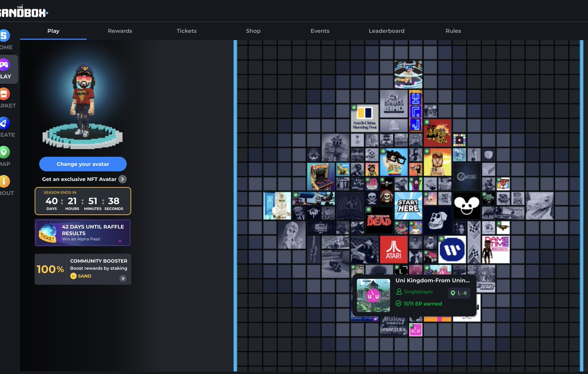Select the checkered racing flag tile
The image size is (588, 374).
474,242
